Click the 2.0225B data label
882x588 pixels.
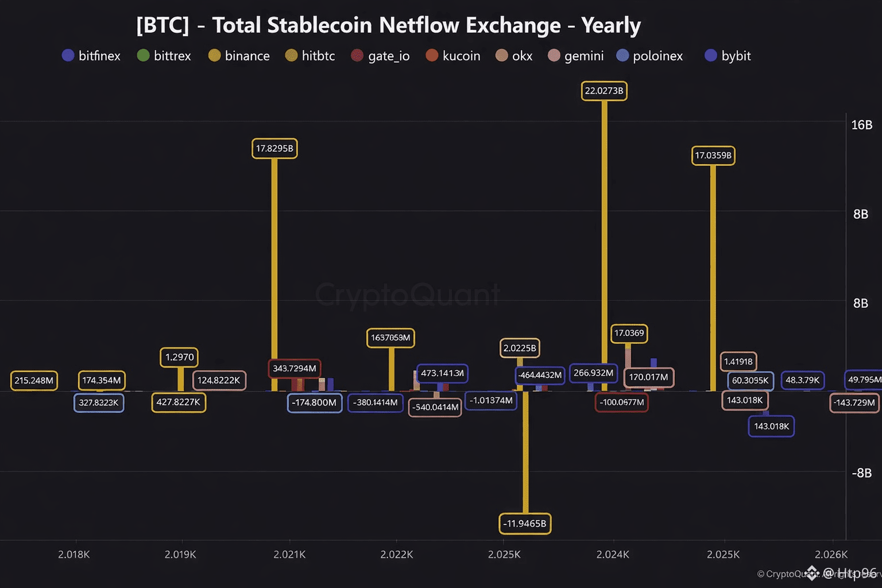520,348
